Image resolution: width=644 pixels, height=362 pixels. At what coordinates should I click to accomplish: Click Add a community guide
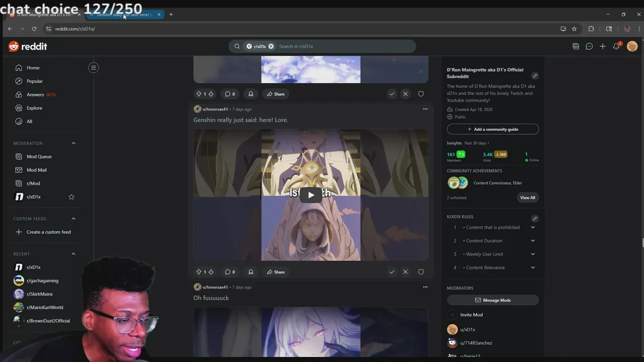point(493,129)
